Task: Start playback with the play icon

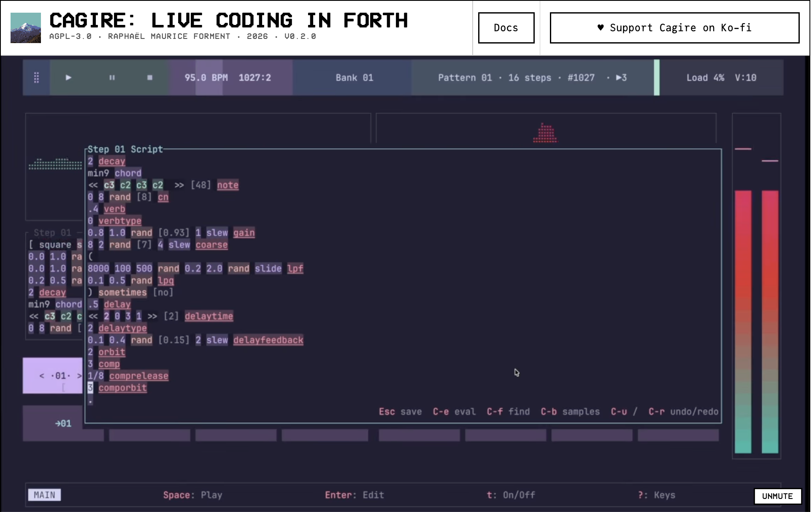Action: pos(69,78)
